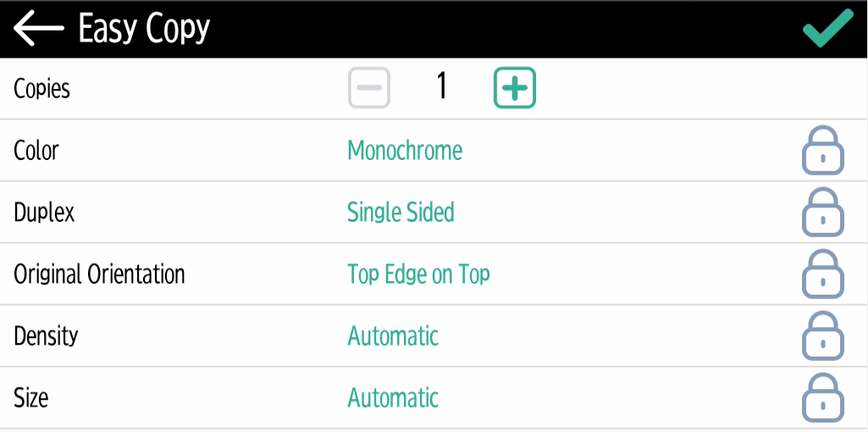This screenshot has width=868, height=432.
Task: Select the Original Orientation row label
Action: tap(99, 274)
